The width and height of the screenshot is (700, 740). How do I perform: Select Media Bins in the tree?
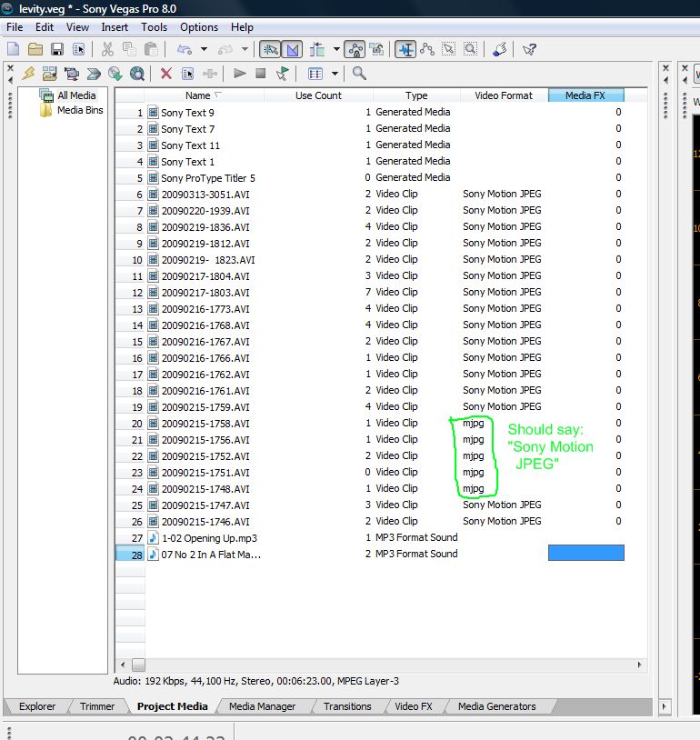point(80,110)
